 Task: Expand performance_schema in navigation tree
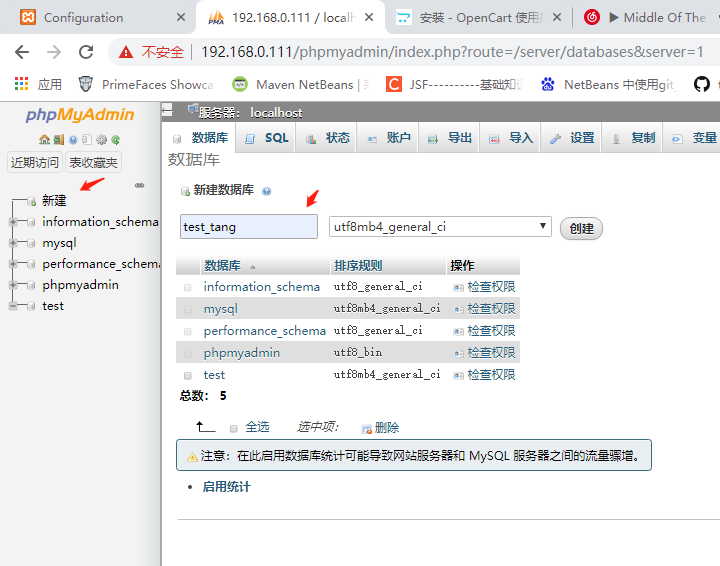click(x=13, y=264)
